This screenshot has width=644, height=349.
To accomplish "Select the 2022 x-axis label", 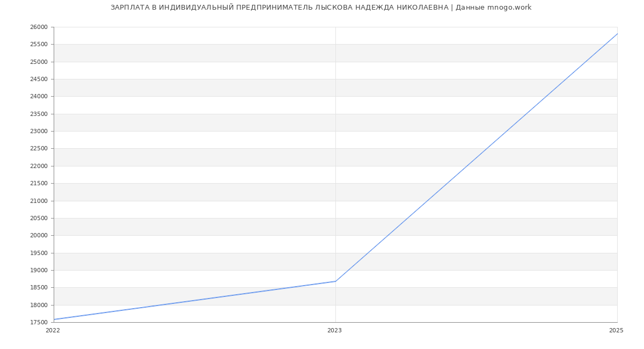I will 53,330.
